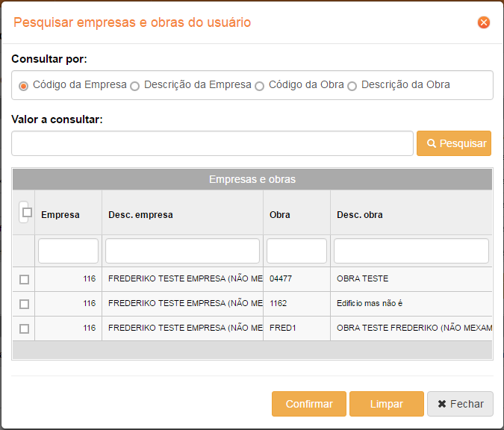The height and width of the screenshot is (430, 504).
Task: Sort by the Desc. obra column header
Action: coord(360,215)
